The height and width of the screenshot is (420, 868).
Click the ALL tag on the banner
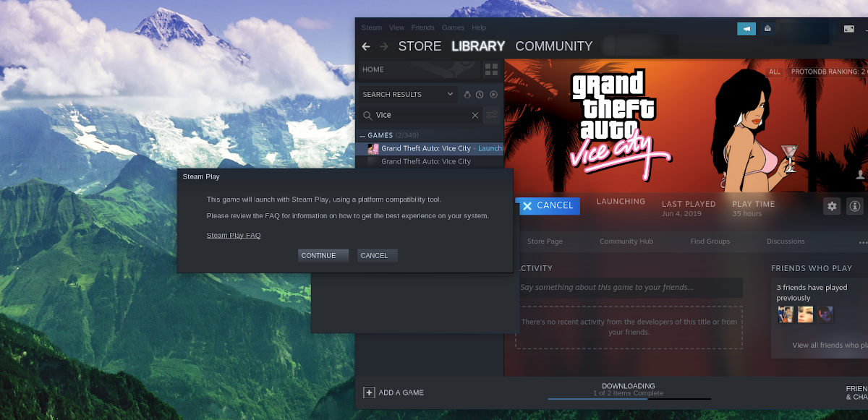click(775, 72)
